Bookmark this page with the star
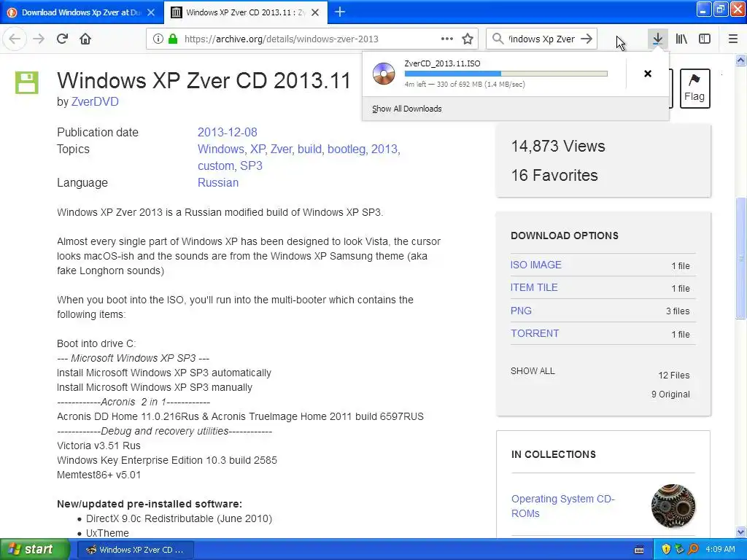 point(468,39)
